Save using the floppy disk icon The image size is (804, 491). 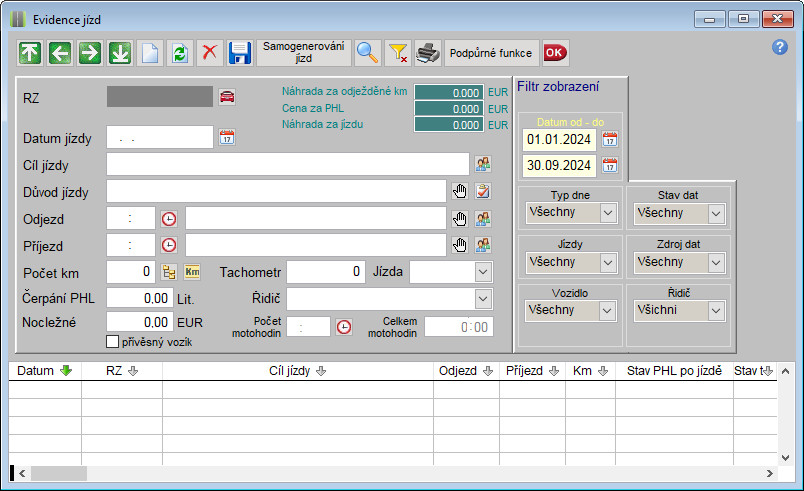pyautogui.click(x=240, y=53)
